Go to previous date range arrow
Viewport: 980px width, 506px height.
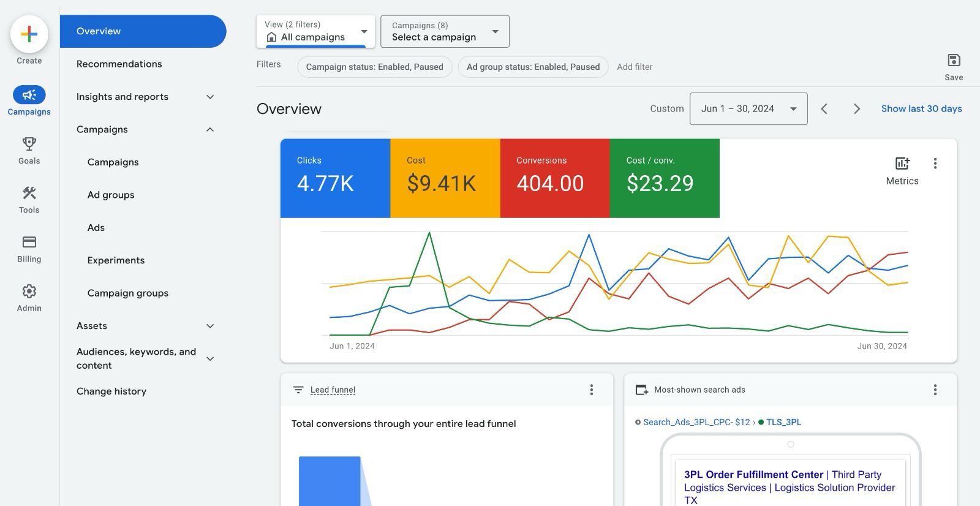click(824, 109)
